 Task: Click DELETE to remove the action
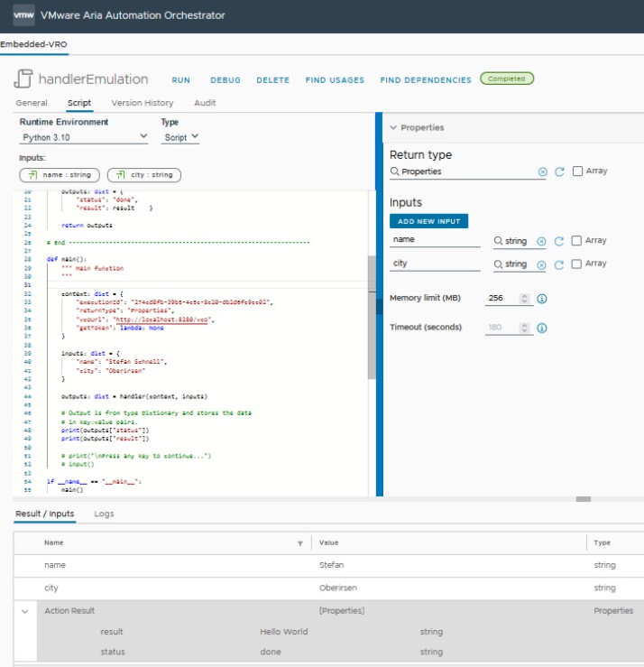tap(273, 80)
